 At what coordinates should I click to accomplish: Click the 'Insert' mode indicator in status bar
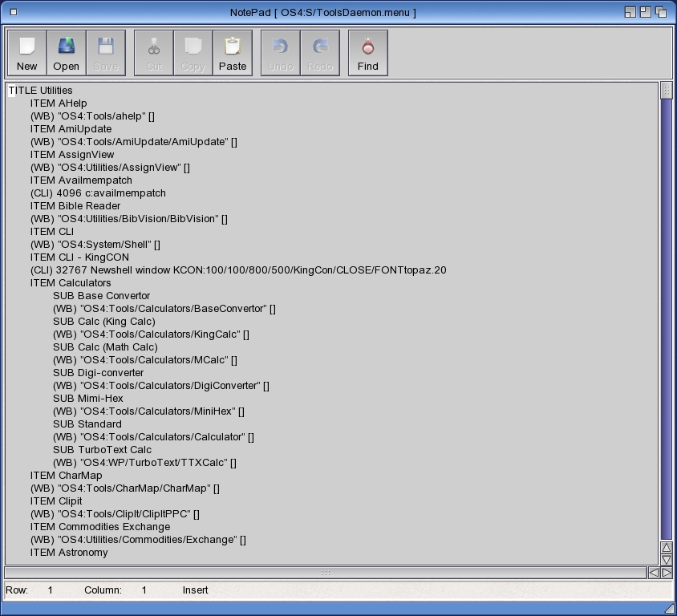click(195, 590)
